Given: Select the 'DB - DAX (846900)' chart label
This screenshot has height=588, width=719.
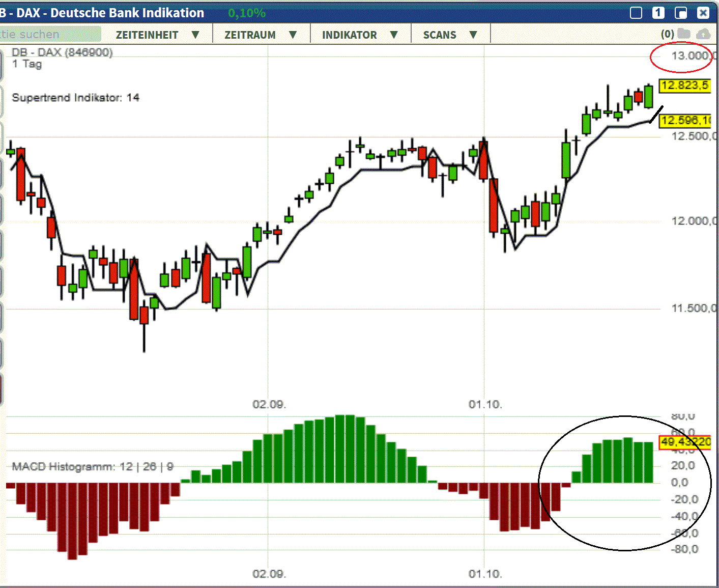Looking at the screenshot, I should 62,52.
